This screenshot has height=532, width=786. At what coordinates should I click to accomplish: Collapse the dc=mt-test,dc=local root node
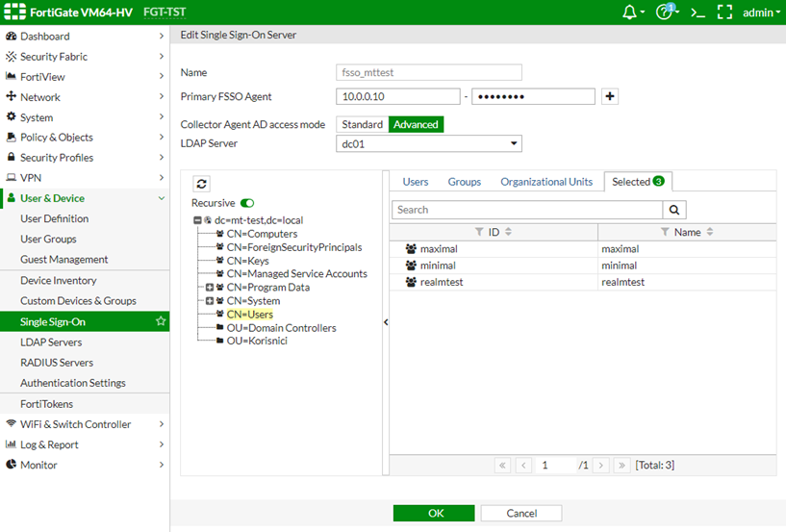click(x=197, y=220)
